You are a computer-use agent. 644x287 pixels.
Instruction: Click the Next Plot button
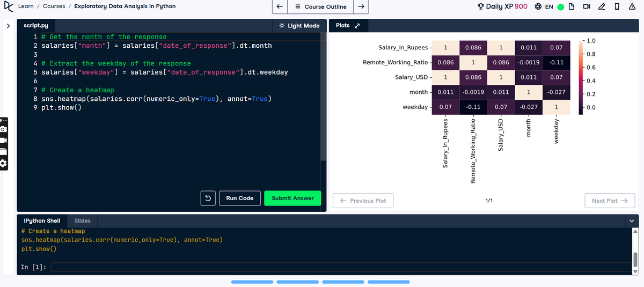coord(610,201)
